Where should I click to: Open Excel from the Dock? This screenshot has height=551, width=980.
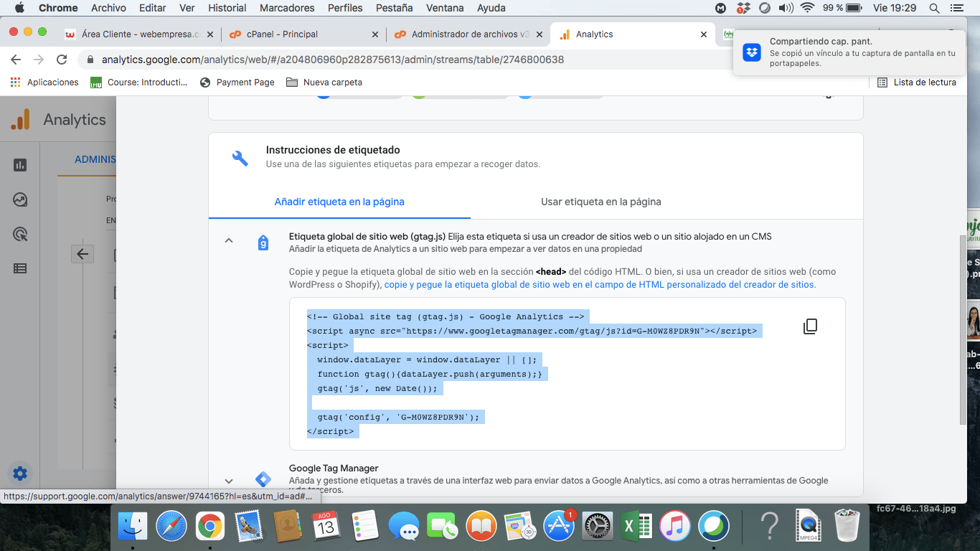636,527
